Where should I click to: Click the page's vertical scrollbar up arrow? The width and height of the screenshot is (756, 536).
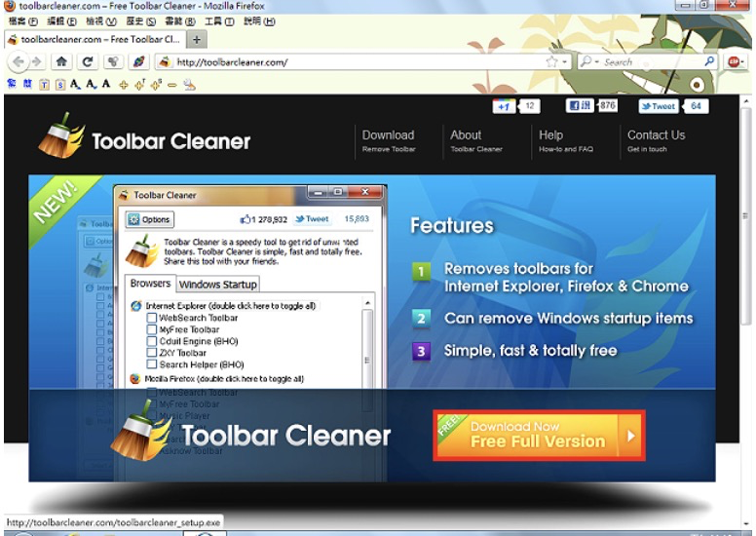[x=746, y=100]
